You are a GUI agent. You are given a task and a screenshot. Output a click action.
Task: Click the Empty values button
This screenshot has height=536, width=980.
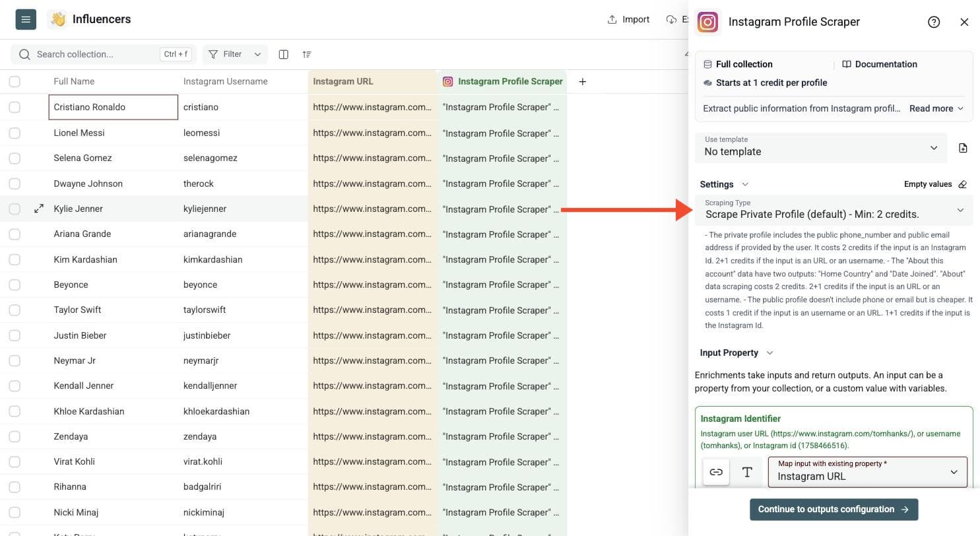click(x=935, y=184)
